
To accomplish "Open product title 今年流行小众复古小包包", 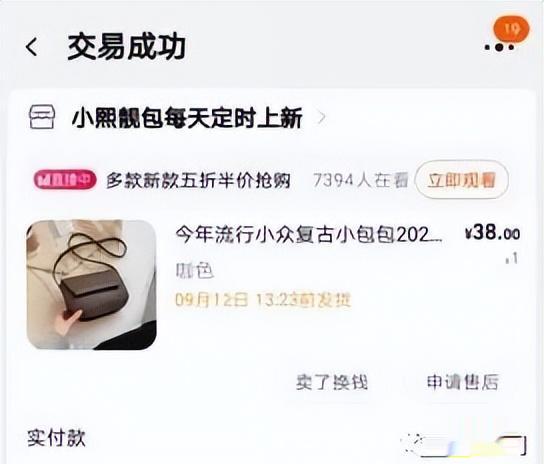I will click(x=309, y=235).
